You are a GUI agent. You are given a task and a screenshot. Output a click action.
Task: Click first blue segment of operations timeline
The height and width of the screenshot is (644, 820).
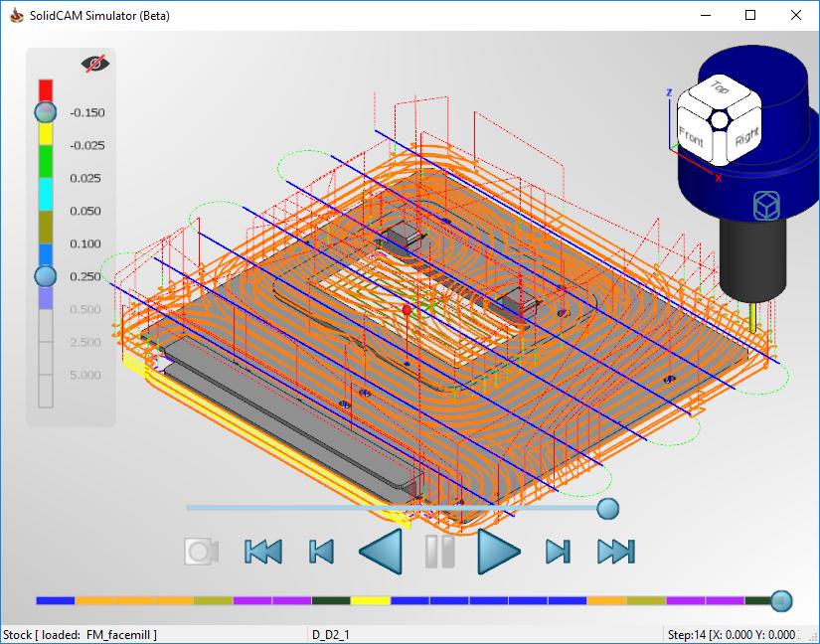[56, 601]
